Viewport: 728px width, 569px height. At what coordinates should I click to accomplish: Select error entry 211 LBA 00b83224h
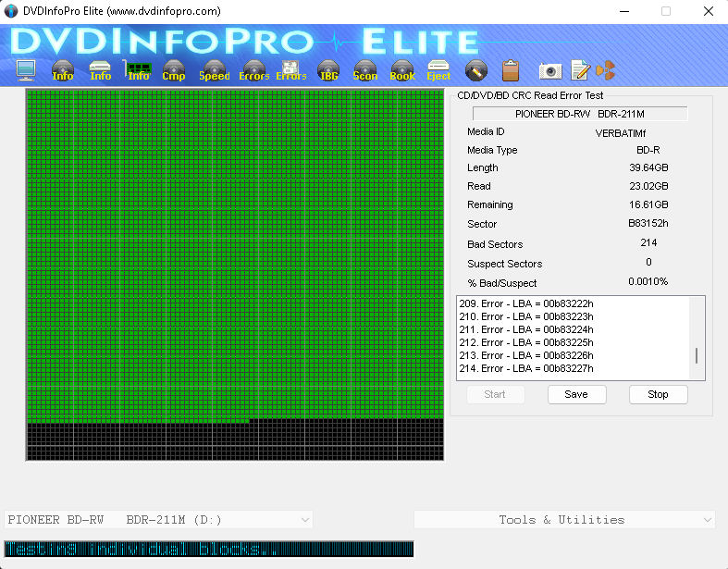pyautogui.click(x=526, y=329)
